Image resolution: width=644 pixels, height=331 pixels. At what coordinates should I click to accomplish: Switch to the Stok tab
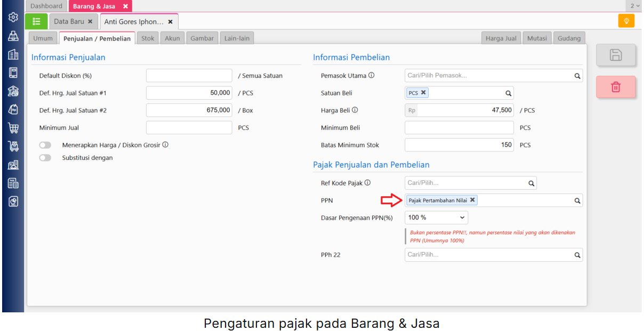148,38
